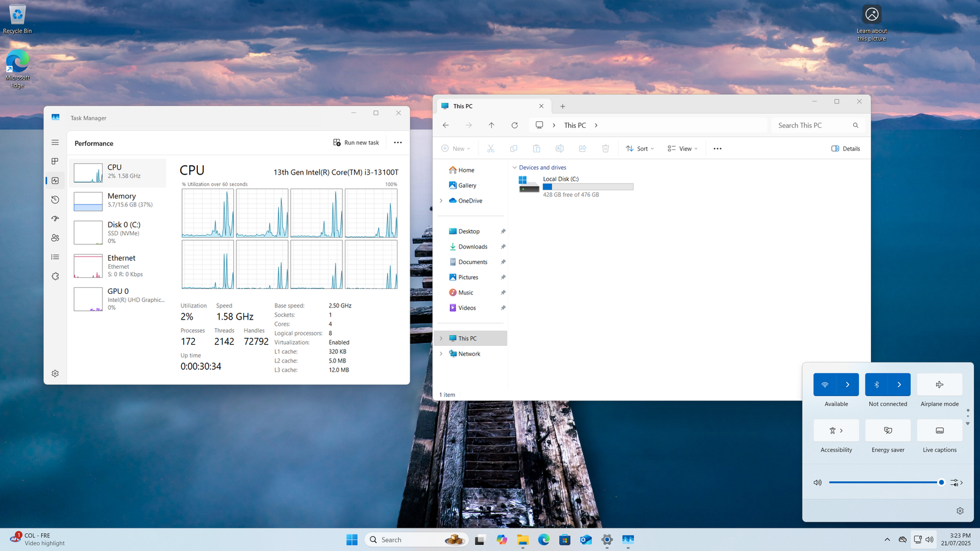
Task: Select the Ethernet performance entry
Action: tap(118, 266)
